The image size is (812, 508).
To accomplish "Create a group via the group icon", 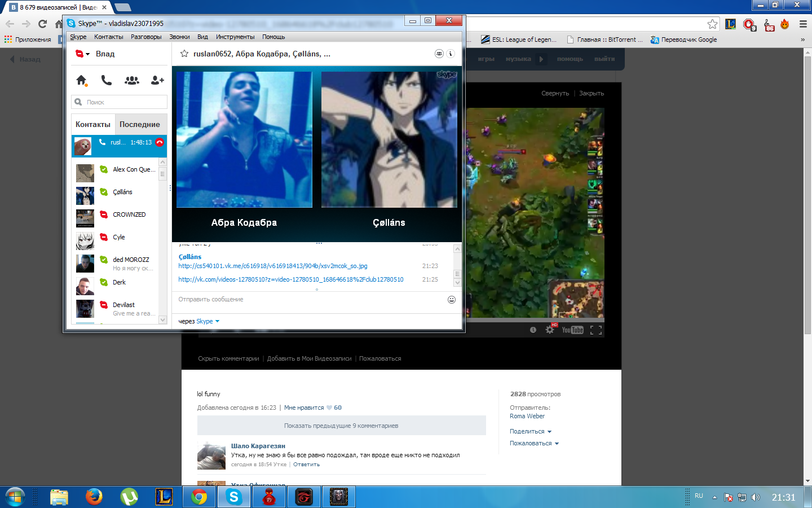I will 132,80.
